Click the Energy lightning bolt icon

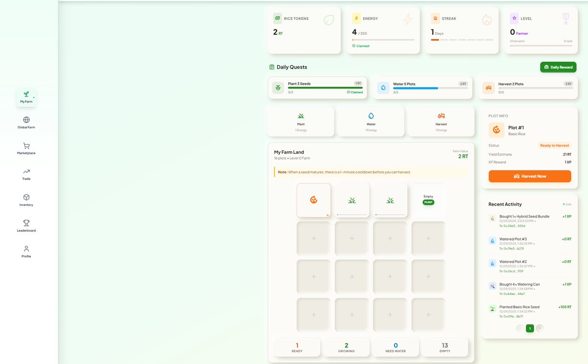[x=356, y=18]
